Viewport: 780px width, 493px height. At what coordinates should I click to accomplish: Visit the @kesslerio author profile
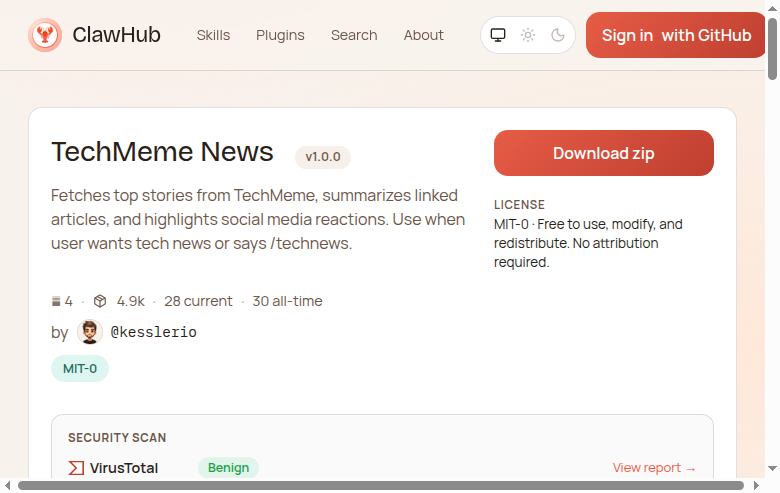153,332
